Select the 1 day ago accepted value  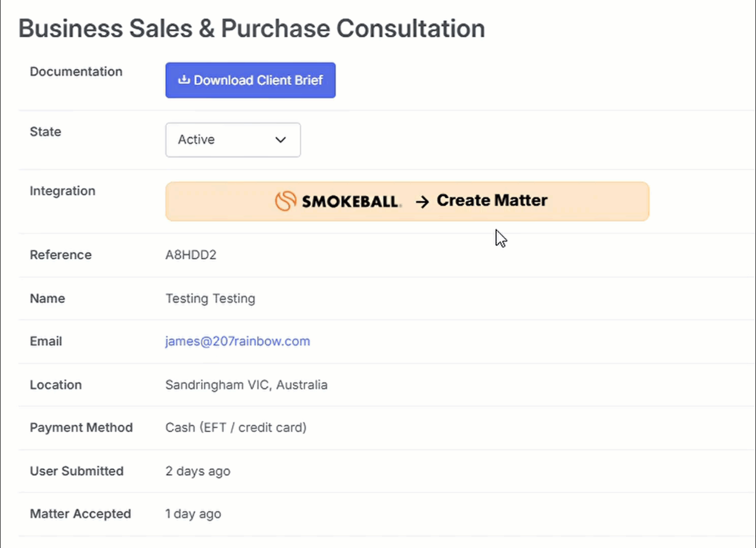193,514
